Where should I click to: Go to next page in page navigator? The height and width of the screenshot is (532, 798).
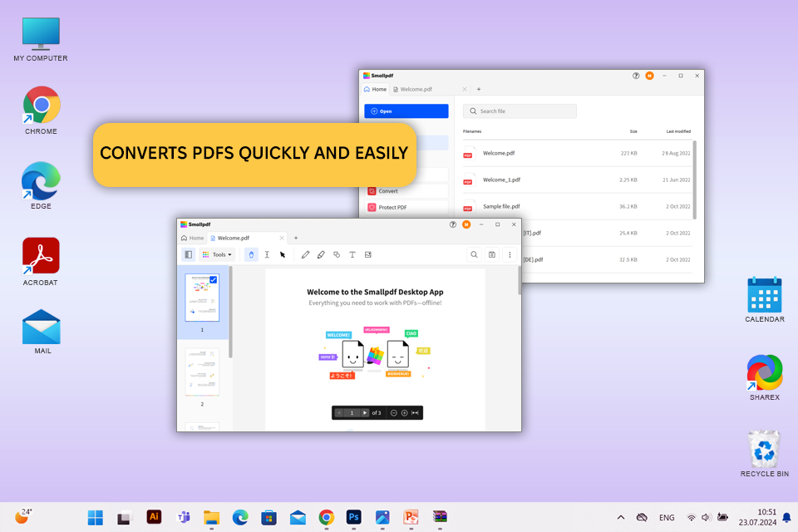click(365, 413)
